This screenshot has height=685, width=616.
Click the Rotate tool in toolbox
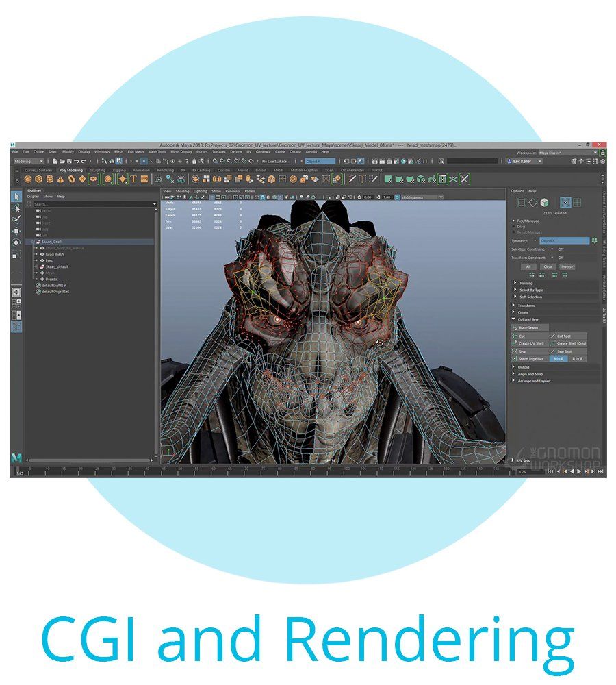[16, 242]
